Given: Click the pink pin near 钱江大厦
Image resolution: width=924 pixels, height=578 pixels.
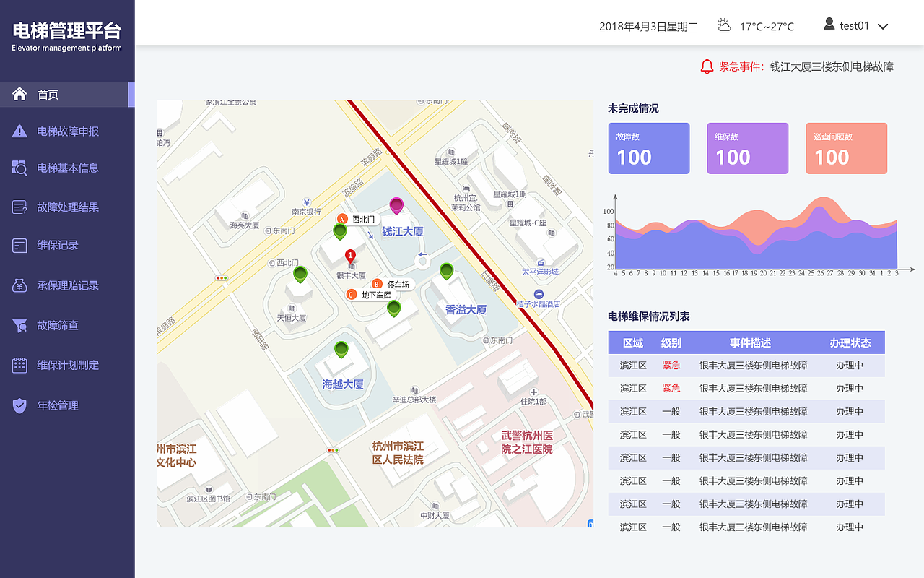Looking at the screenshot, I should 396,206.
